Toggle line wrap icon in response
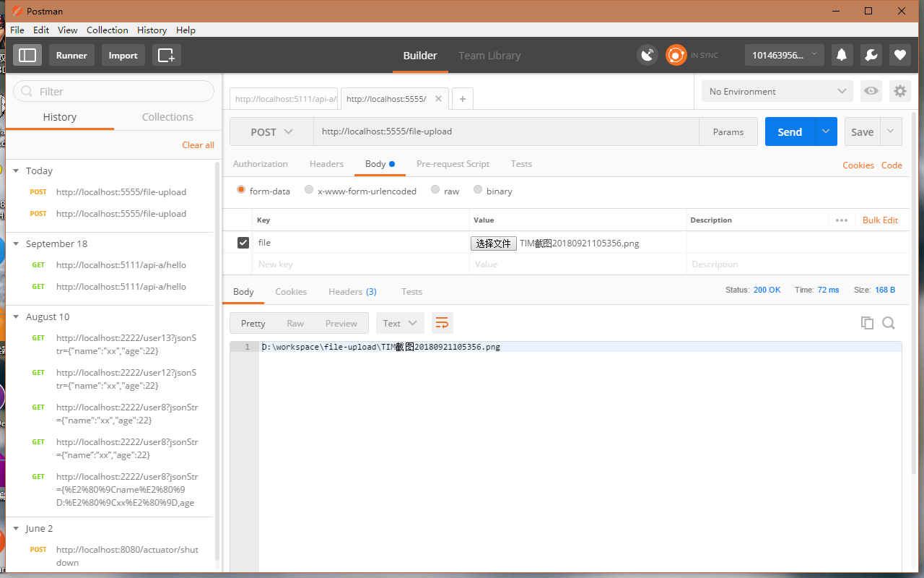Screen dimensions: 924x578 point(442,323)
